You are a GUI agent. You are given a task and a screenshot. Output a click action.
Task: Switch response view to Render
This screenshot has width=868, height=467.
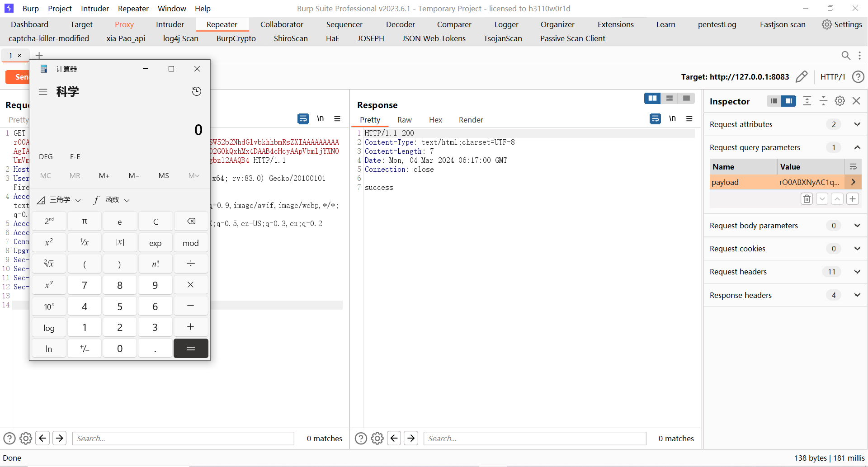pos(471,120)
